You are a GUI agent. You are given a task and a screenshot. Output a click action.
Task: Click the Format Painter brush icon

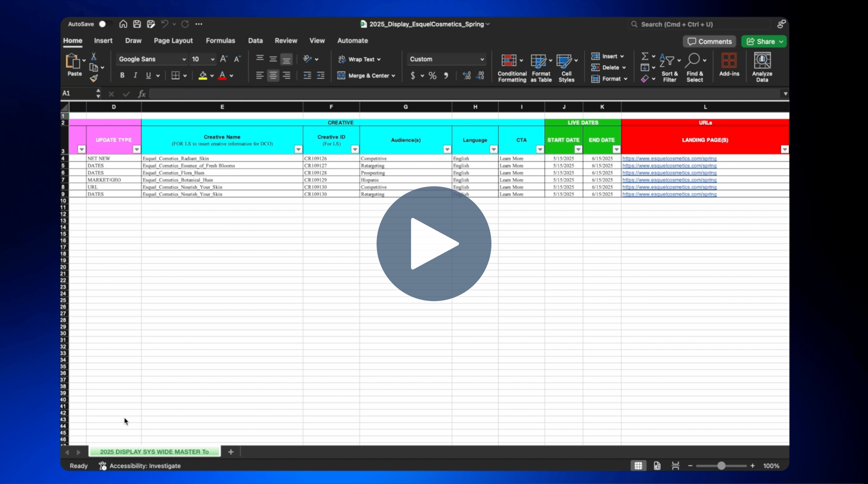(94, 78)
